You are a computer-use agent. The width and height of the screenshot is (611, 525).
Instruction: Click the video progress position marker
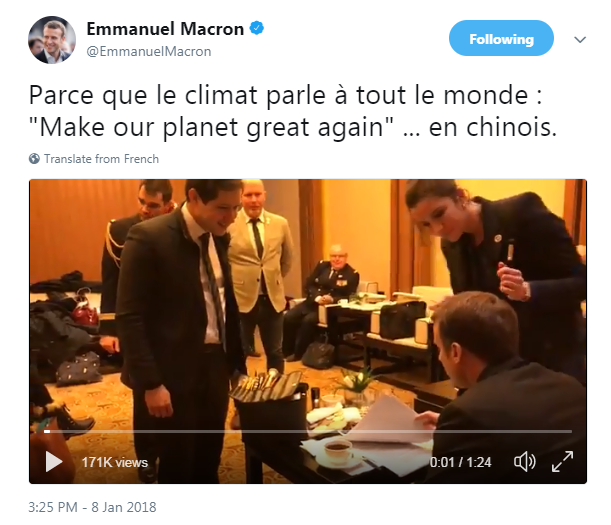[47, 431]
